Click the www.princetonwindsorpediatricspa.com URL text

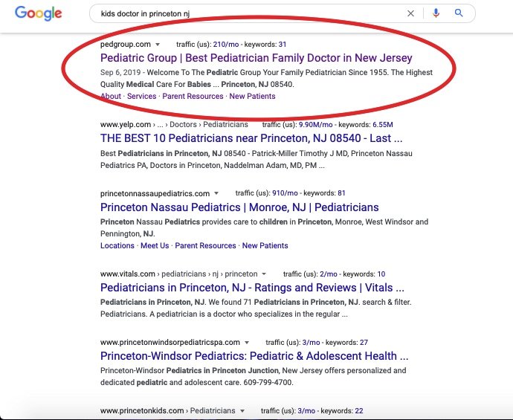[x=170, y=343]
